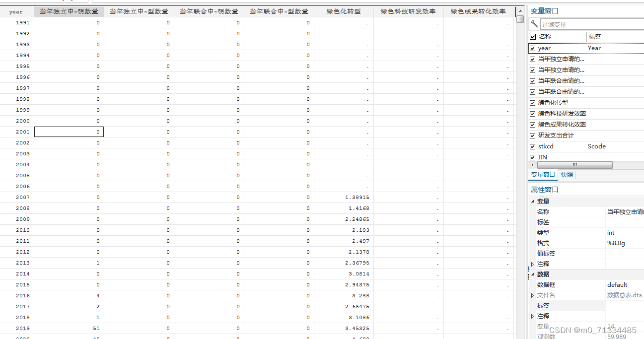
Task: Select the stkcd variable labeled Scode
Action: tap(586, 146)
